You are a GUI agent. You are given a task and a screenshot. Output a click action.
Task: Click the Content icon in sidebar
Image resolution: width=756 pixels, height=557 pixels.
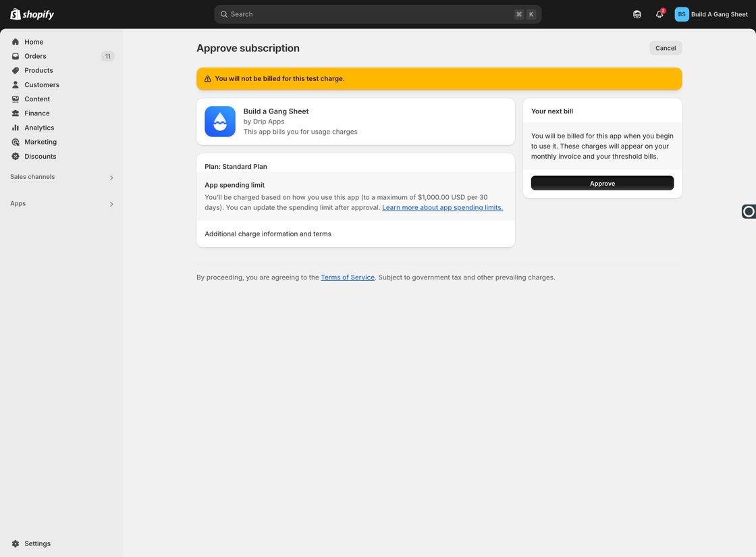(16, 99)
